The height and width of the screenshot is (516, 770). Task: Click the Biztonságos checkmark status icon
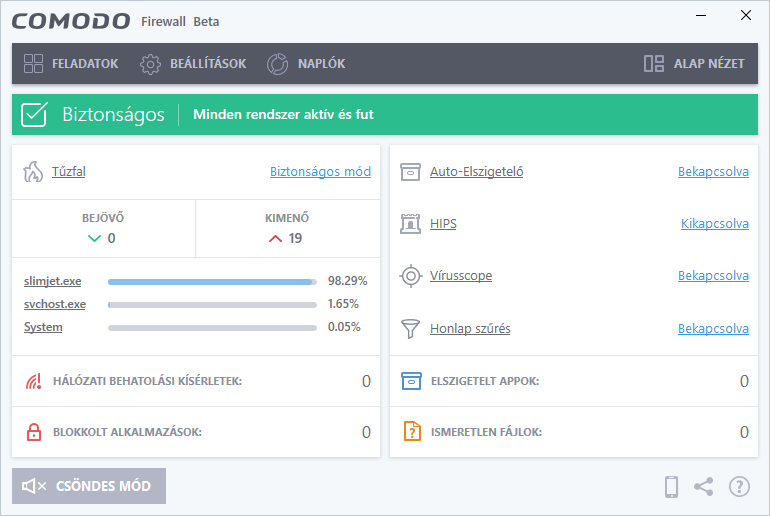click(34, 114)
